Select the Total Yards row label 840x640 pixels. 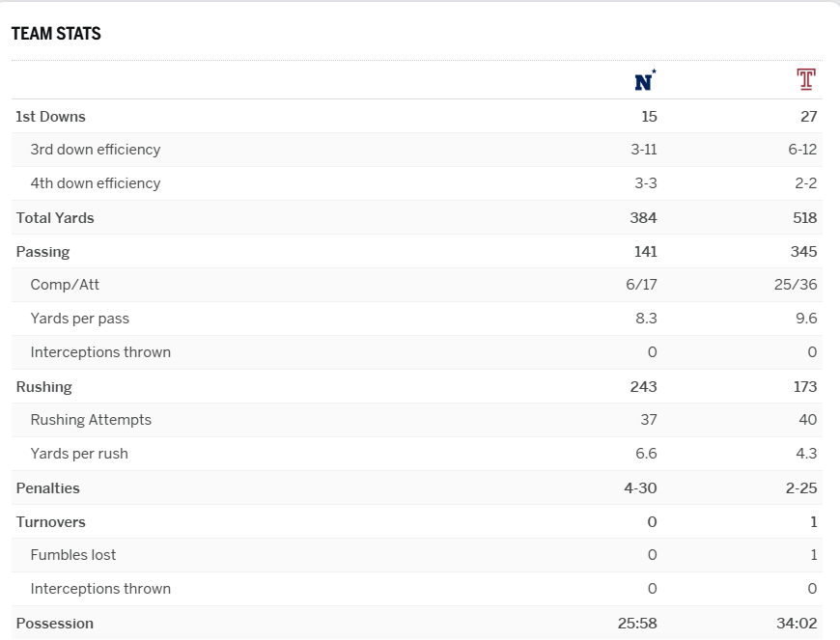[x=55, y=218]
